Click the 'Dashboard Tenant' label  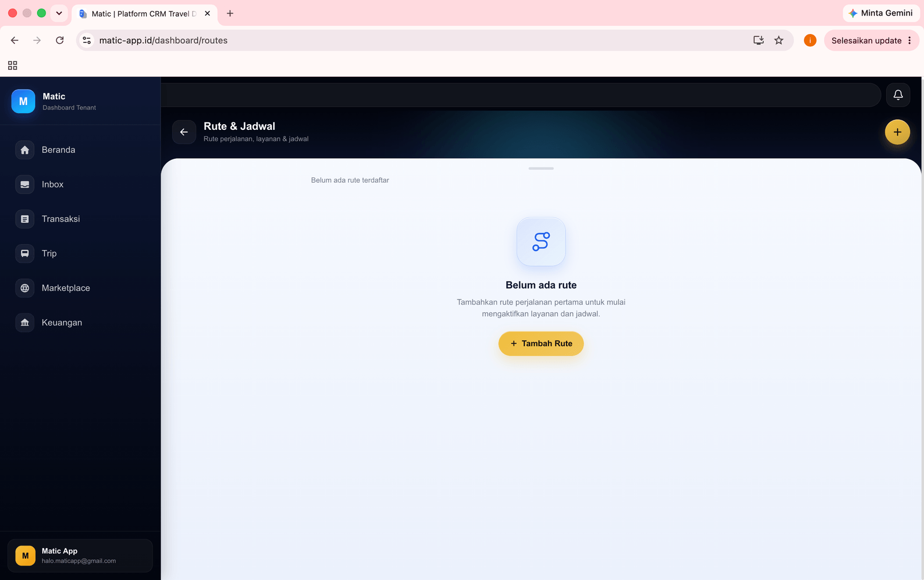[69, 108]
